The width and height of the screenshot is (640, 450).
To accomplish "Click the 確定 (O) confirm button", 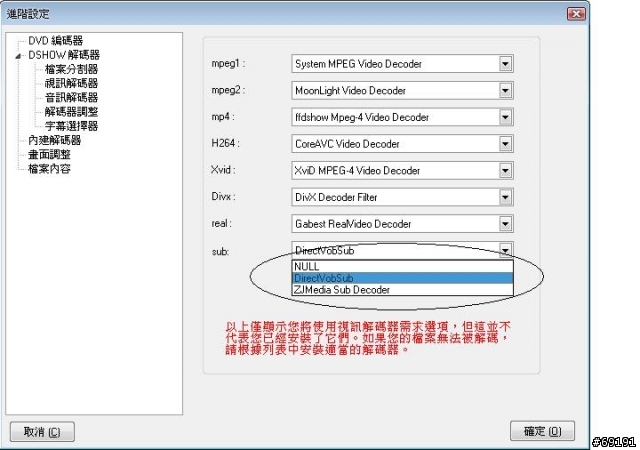I will point(542,431).
